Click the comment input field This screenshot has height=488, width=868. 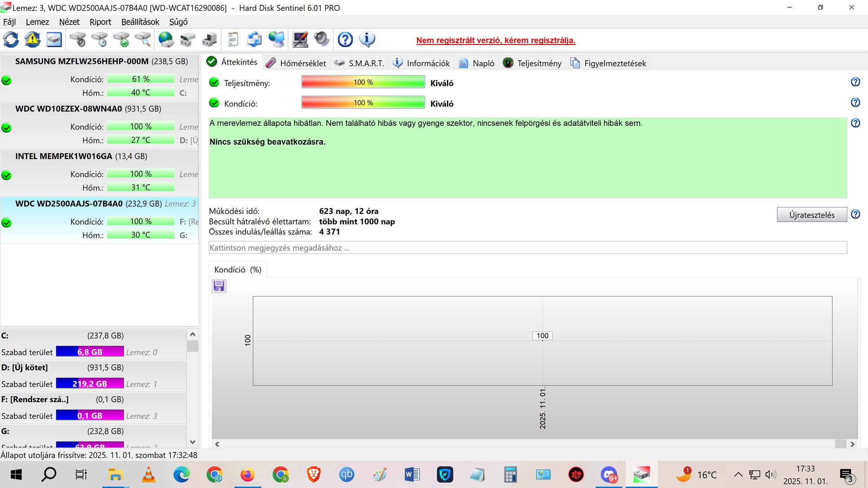pyautogui.click(x=527, y=248)
